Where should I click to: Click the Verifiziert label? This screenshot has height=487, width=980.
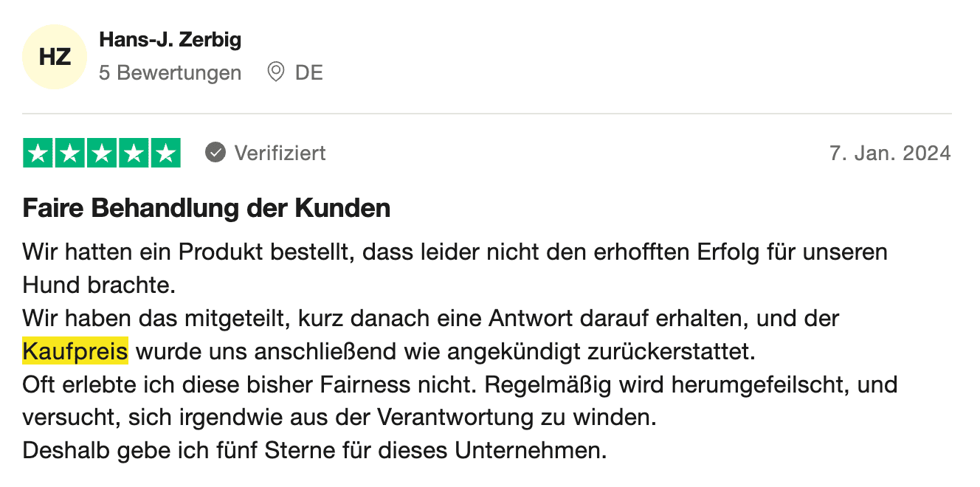coord(280,153)
